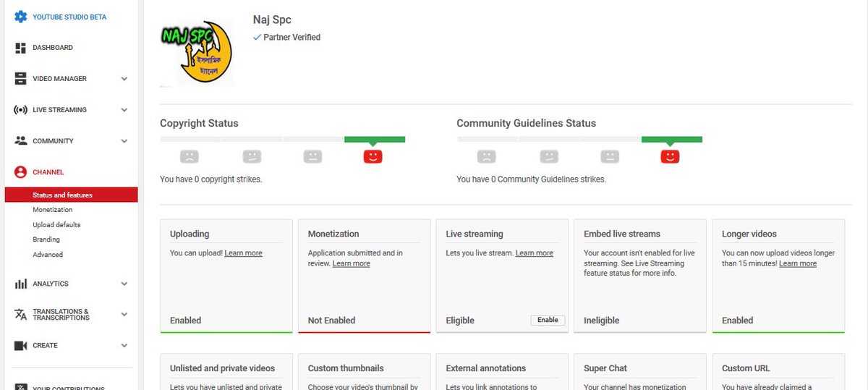Click the green Copyright Status bar segment
The width and height of the screenshot is (868, 390).
pos(375,139)
